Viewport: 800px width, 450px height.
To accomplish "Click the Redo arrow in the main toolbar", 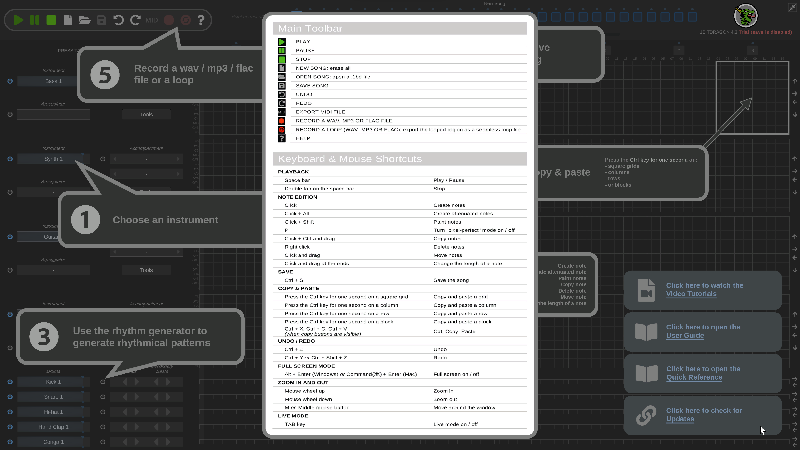I will coord(135,20).
